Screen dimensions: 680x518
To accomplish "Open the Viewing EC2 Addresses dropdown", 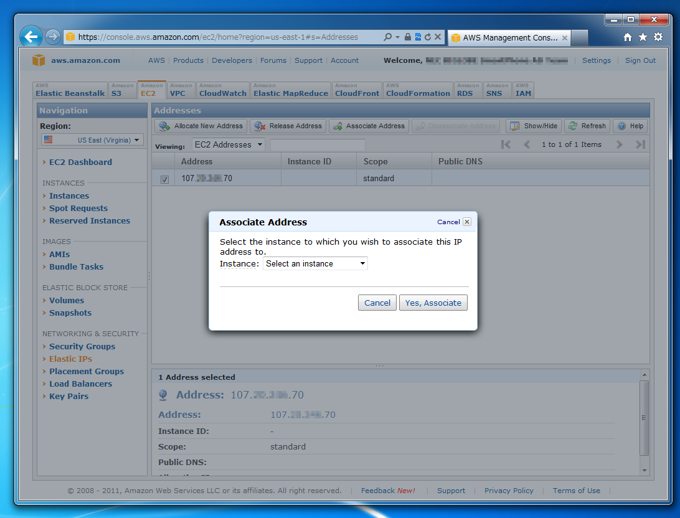I will point(229,144).
